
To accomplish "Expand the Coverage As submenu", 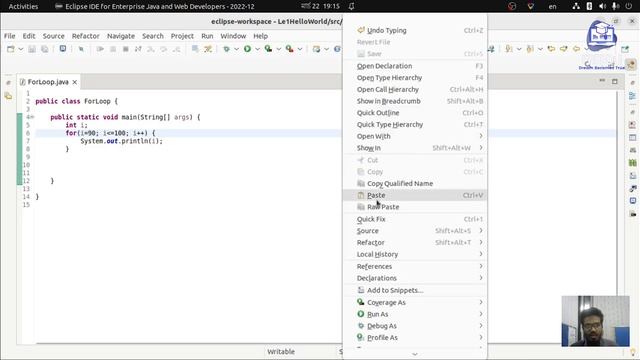I will 415,302.
